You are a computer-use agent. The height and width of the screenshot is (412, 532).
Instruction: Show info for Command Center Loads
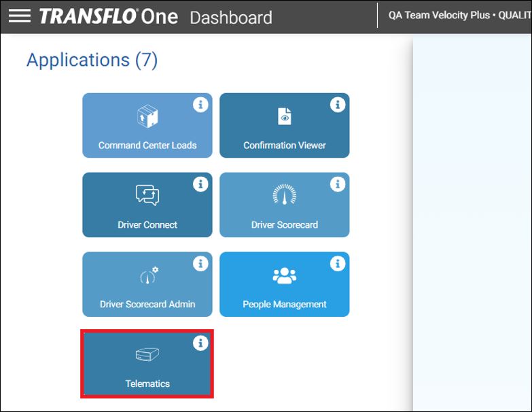[x=200, y=105]
